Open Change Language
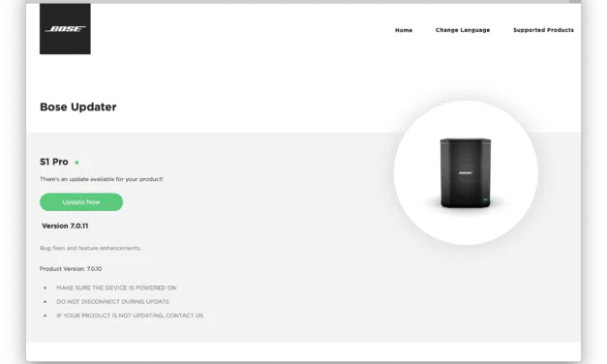 click(462, 30)
